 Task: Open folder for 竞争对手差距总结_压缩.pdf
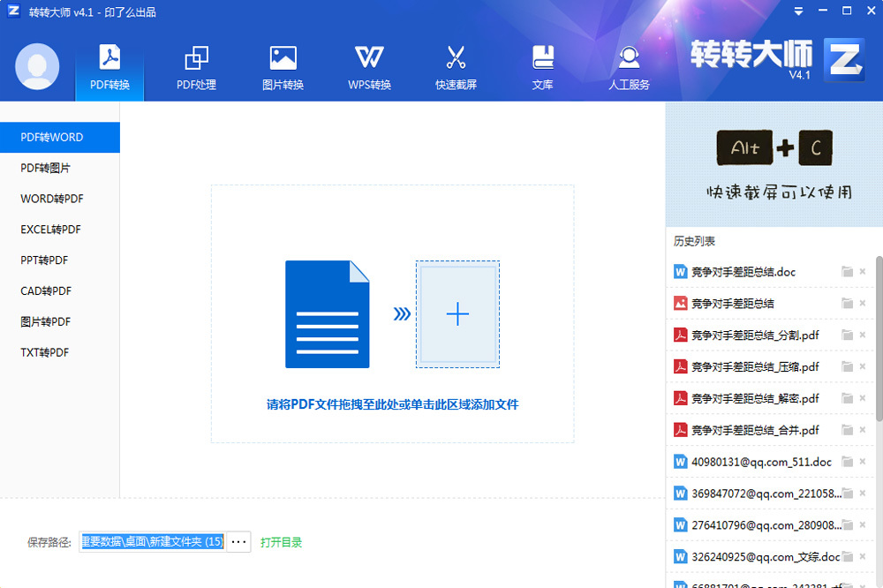pos(847,366)
